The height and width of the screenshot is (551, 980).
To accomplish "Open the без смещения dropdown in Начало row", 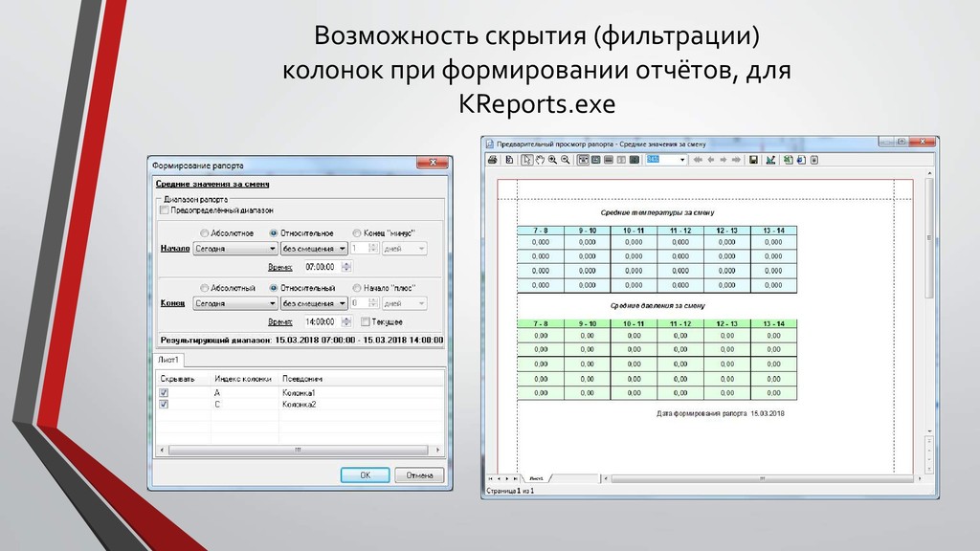I will point(314,249).
